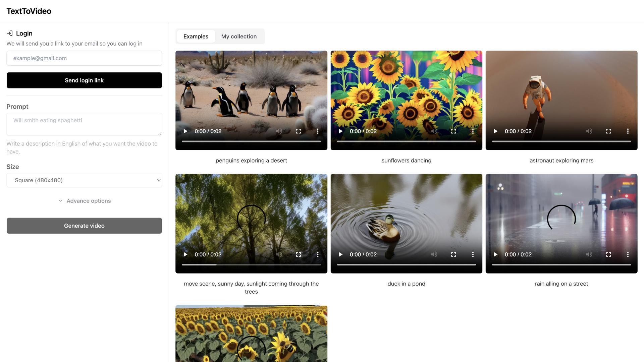Image resolution: width=644 pixels, height=362 pixels.
Task: Open fullscreen for sunflowers dancing video
Action: click(453, 131)
